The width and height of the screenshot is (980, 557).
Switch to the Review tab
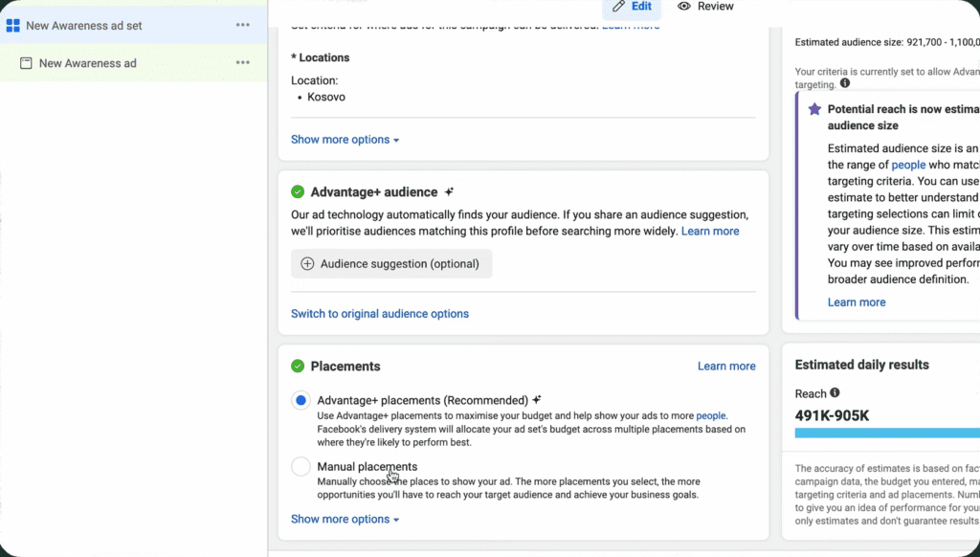(706, 7)
